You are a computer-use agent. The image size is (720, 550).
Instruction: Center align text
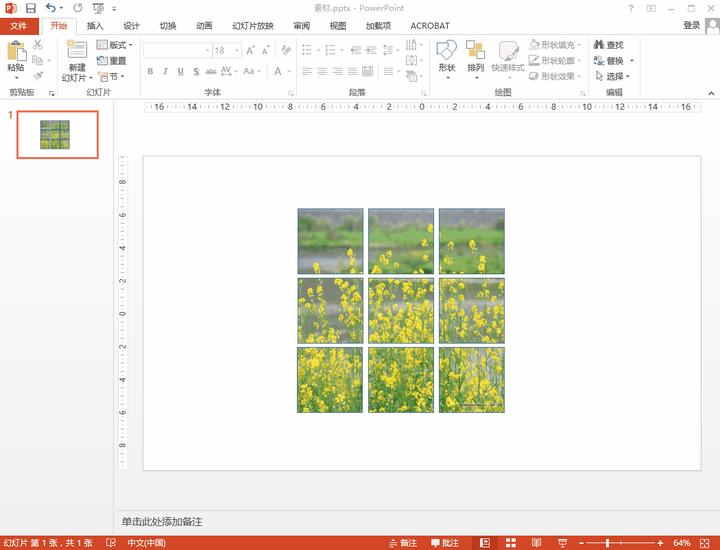coord(322,71)
